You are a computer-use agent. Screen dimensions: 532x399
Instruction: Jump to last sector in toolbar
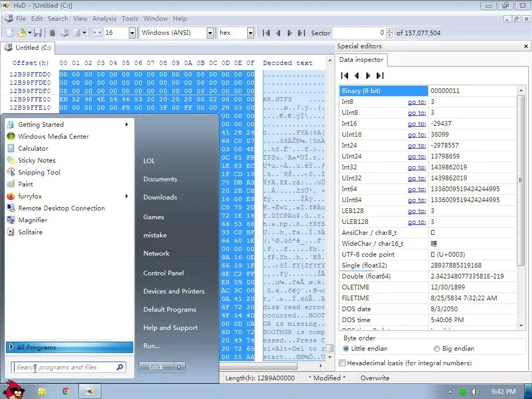(x=301, y=33)
